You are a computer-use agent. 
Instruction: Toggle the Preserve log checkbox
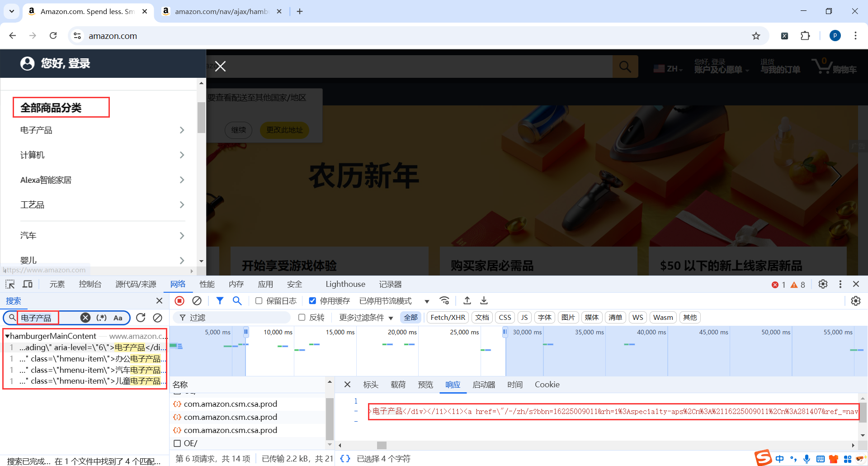coord(259,301)
